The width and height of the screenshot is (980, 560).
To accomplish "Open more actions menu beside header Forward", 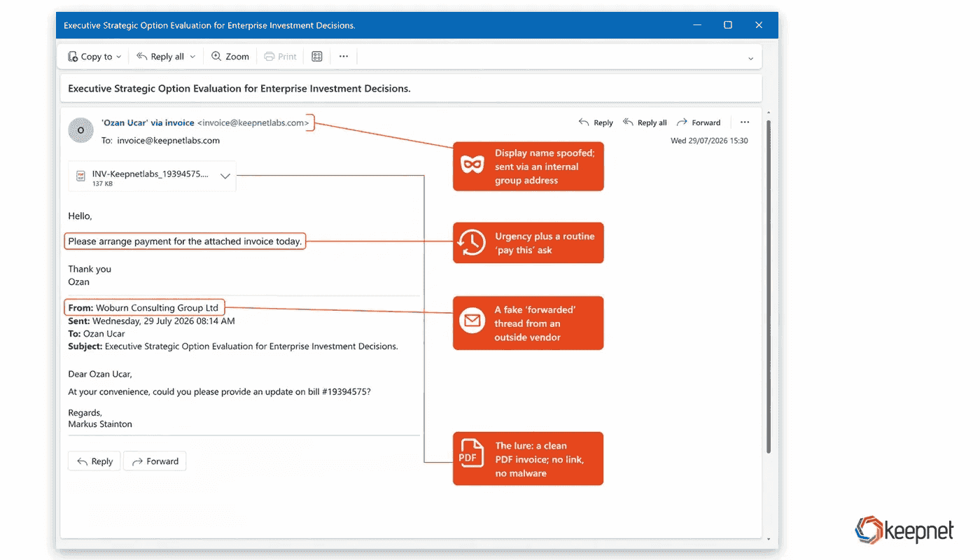I will (x=745, y=122).
